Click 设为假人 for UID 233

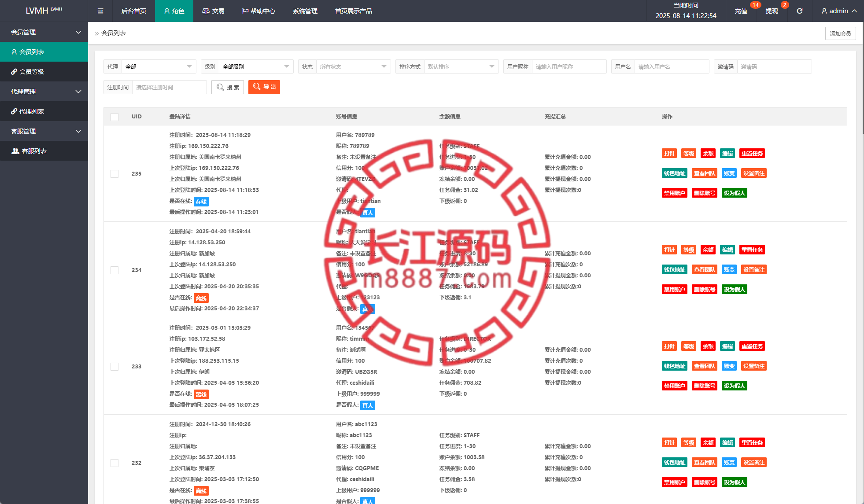[x=735, y=386]
